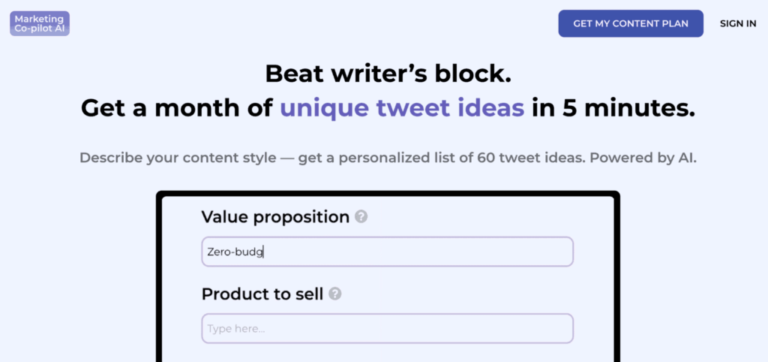Click the "Type here..." placeholder text
This screenshot has width=768, height=362.
[236, 329]
